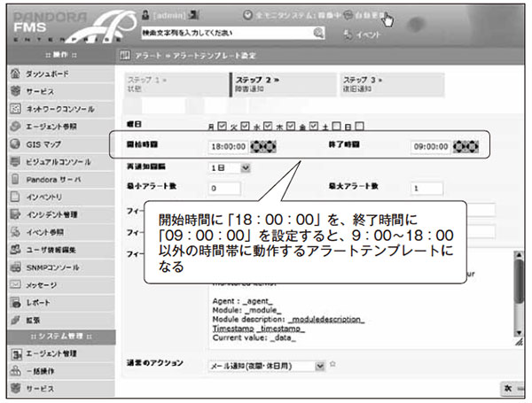This screenshot has width=532, height=403.
Task: Uncheck the 火 (Tuesday) checkbox
Action: point(245,126)
